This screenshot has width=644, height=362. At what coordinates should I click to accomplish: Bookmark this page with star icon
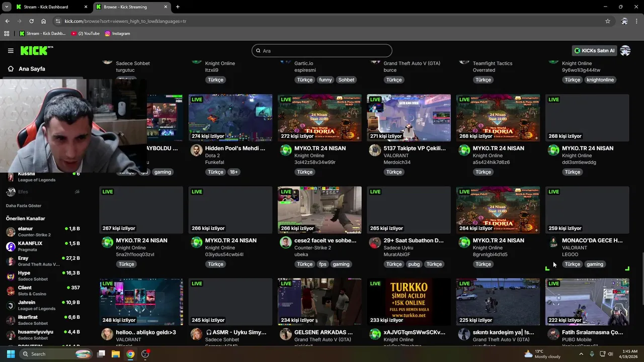click(x=608, y=21)
